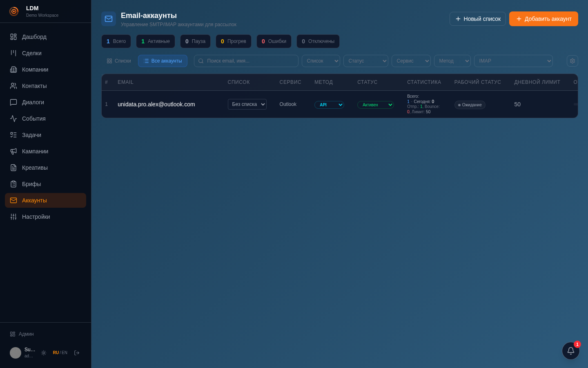Open the Сервис filter dropdown
The width and height of the screenshot is (588, 368).
point(411,61)
